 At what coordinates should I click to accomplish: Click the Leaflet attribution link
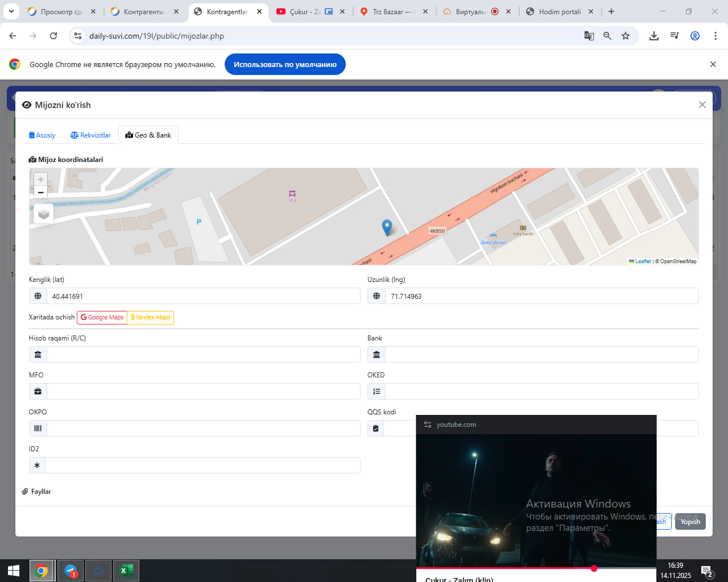pyautogui.click(x=642, y=261)
